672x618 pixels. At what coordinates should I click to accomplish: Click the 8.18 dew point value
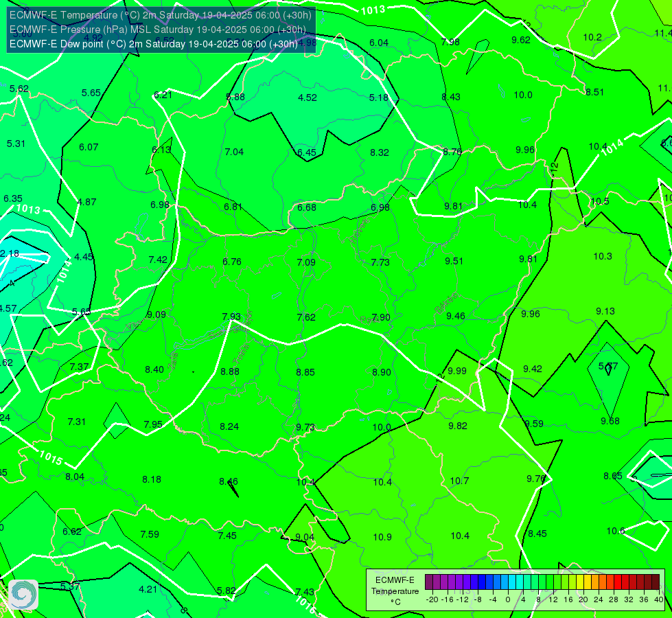coord(152,479)
